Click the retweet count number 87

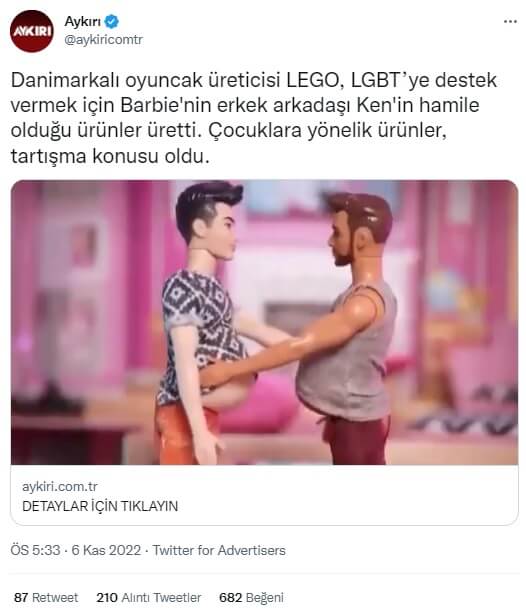[21, 598]
